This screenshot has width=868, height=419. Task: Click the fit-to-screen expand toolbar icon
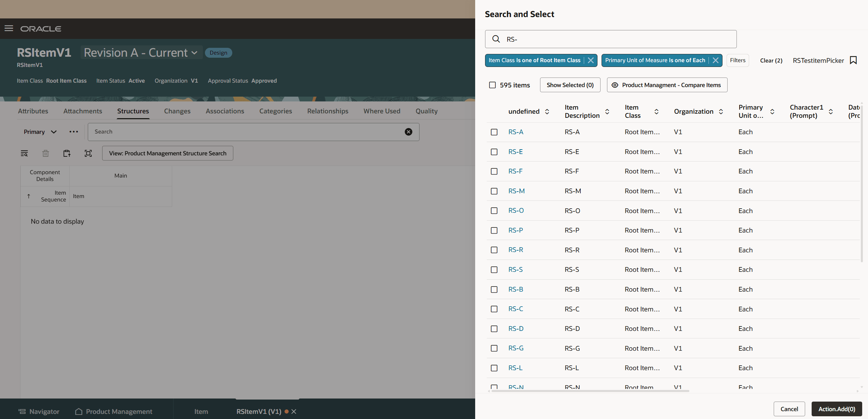(x=88, y=153)
